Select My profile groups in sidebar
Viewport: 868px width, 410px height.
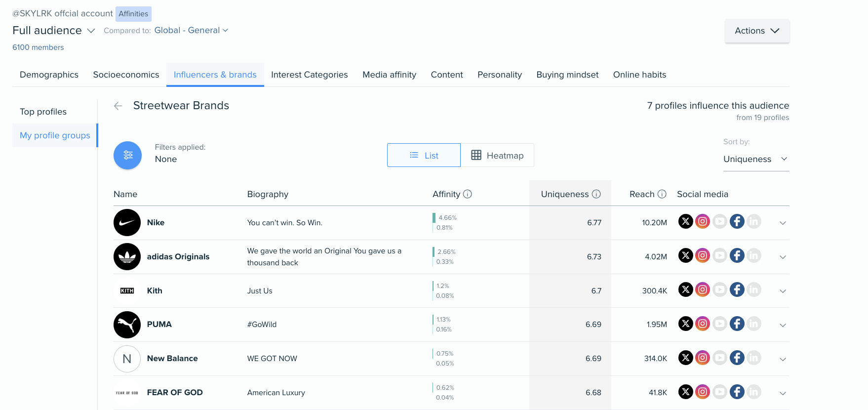pos(55,135)
